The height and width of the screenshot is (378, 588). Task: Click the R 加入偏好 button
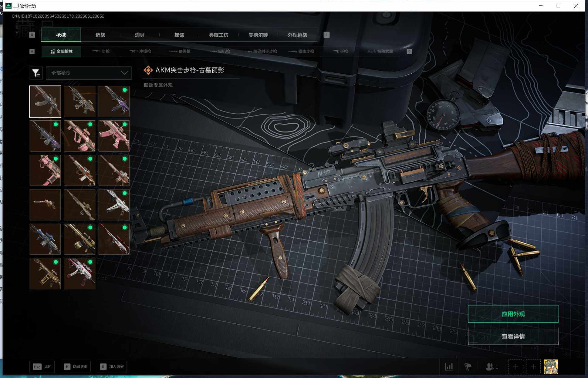click(x=112, y=367)
